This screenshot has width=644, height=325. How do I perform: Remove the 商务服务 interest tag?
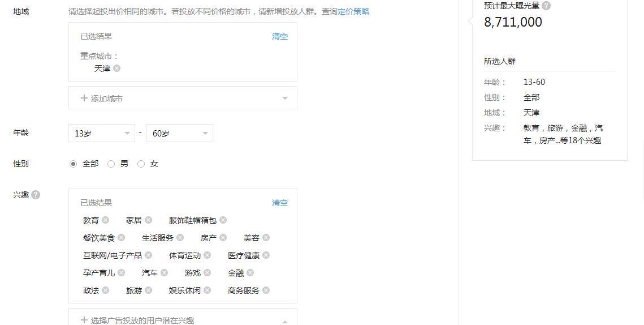(x=266, y=290)
